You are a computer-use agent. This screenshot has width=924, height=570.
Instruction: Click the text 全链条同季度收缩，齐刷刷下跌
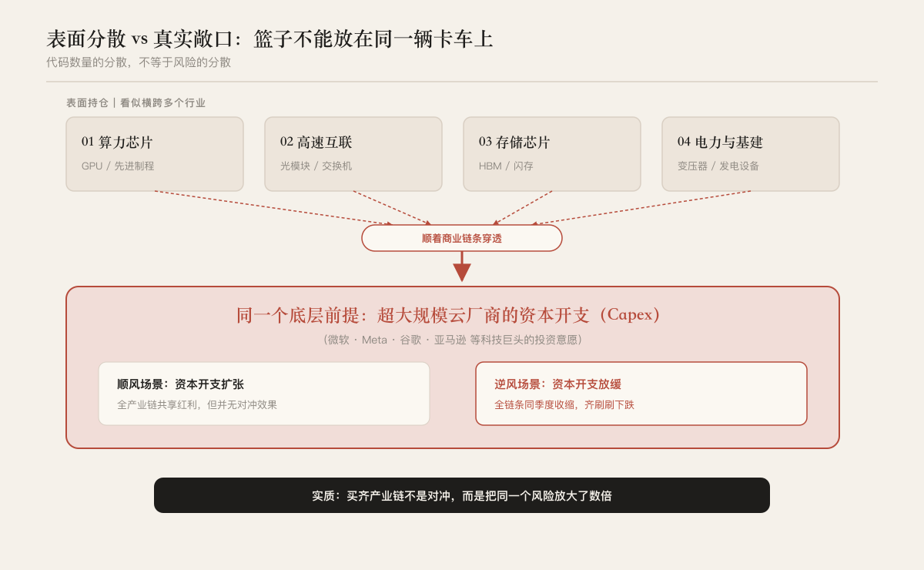[x=564, y=404]
